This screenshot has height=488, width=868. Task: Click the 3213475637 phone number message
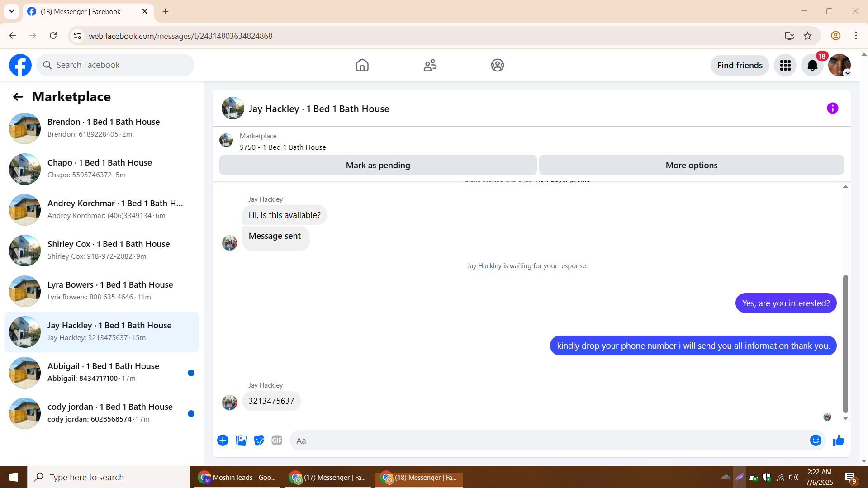pyautogui.click(x=271, y=401)
